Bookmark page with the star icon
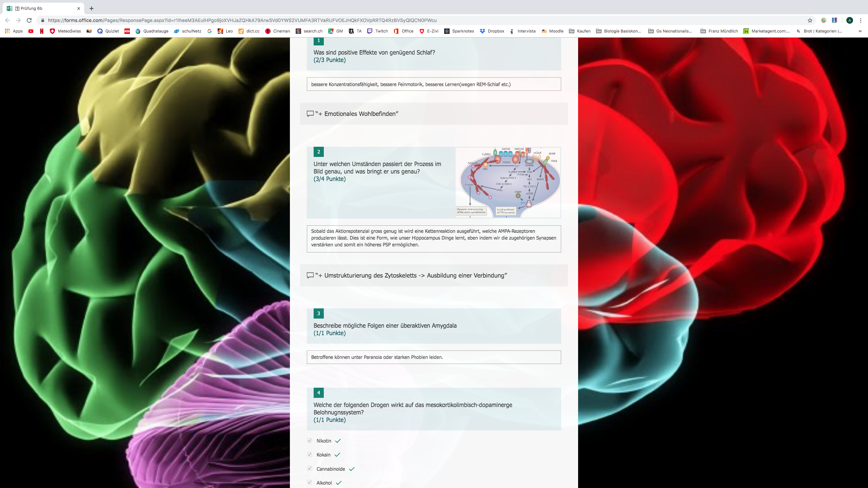The height and width of the screenshot is (488, 868). coord(810,20)
